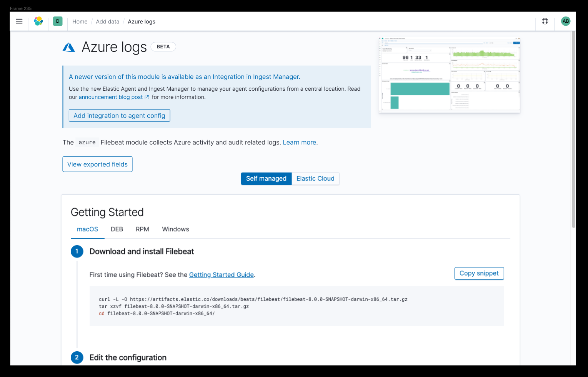Open the "Getting Started Guide" link
Screen dimensions: 588x377
[221, 274]
